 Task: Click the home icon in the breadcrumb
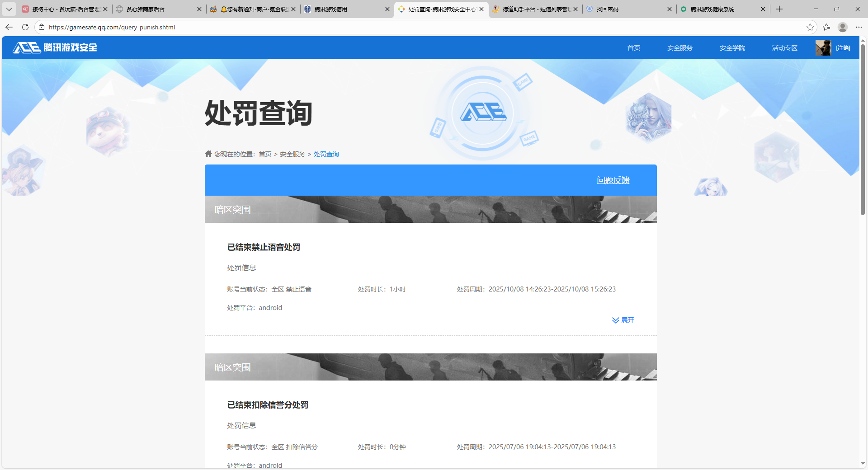click(x=208, y=154)
